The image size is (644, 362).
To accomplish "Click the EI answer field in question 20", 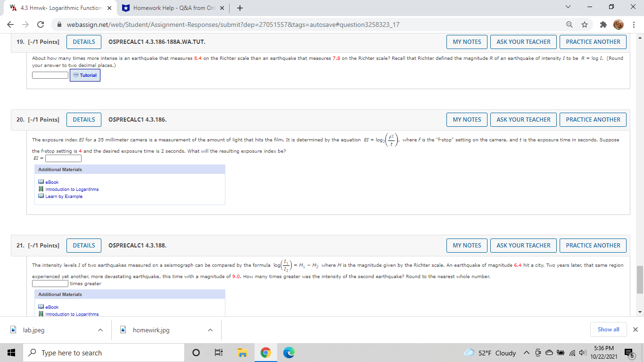I will tap(63, 158).
